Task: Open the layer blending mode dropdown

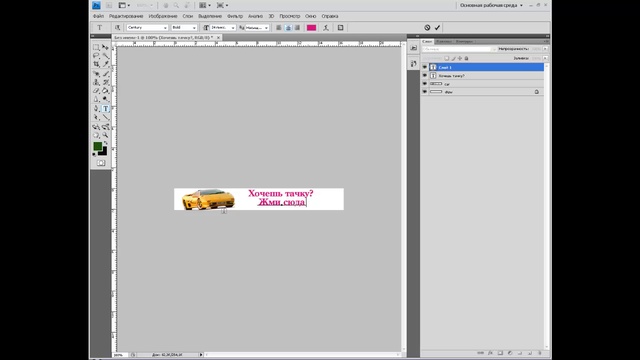Action: pyautogui.click(x=459, y=49)
